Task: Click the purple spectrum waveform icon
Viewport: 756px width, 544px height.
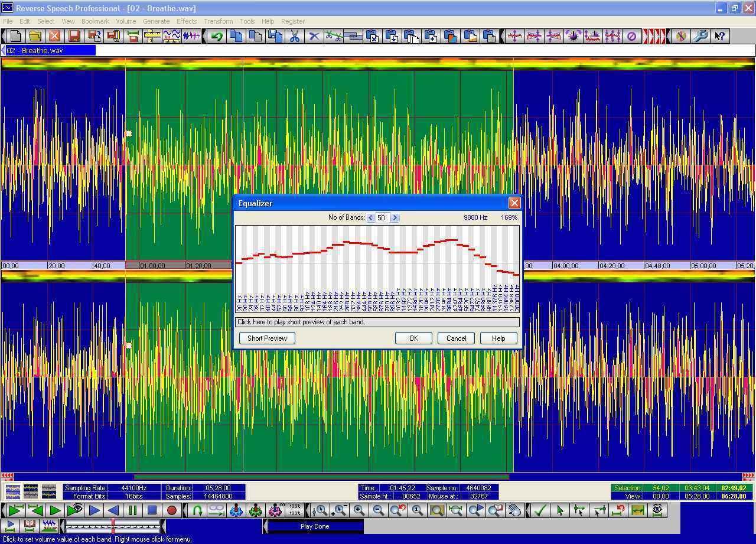Action: tap(191, 36)
